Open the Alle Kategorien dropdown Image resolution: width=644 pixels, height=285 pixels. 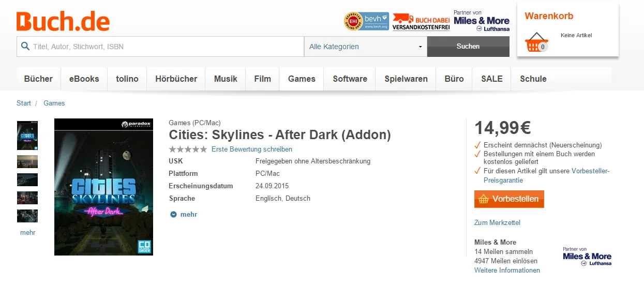365,47
